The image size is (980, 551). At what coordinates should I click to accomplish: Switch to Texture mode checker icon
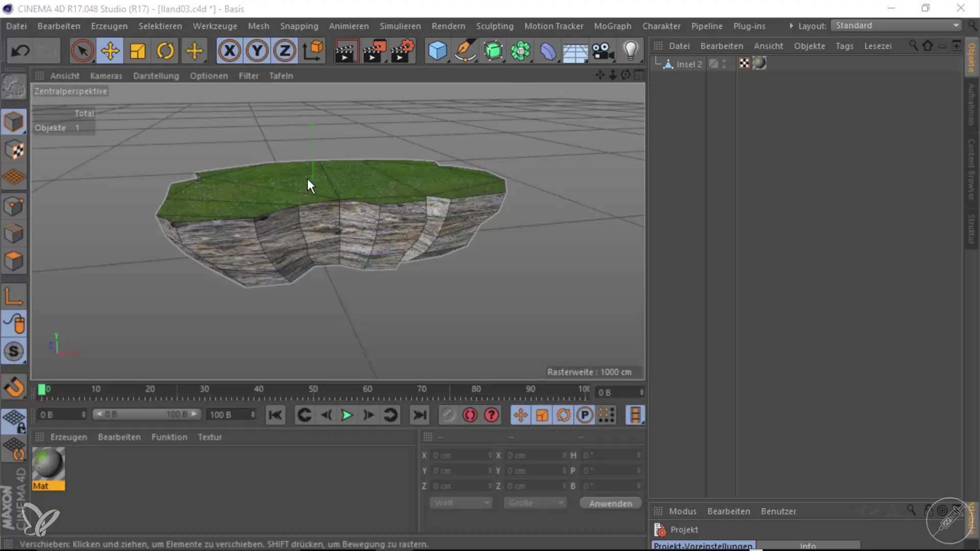14,150
